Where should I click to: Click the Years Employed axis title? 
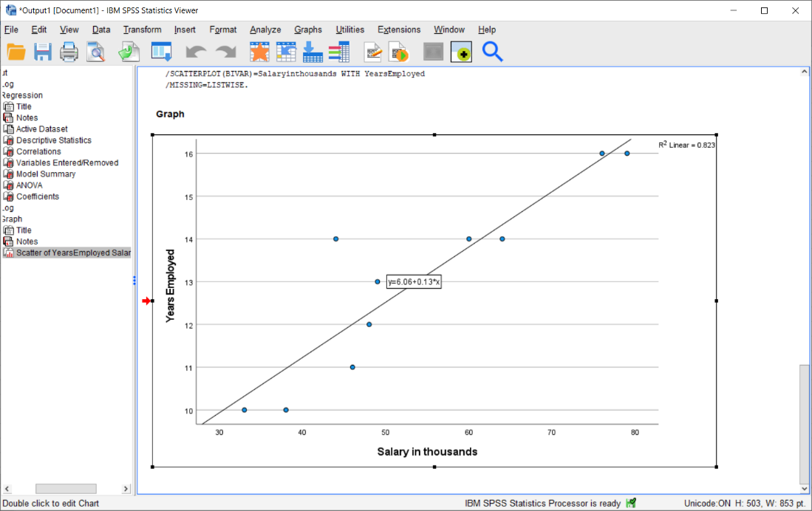click(171, 286)
